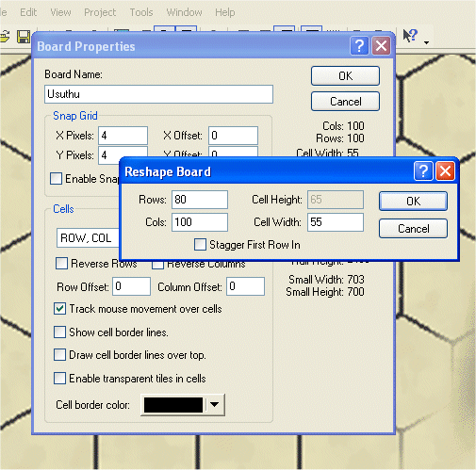Click the Board Properties help question button
The height and width of the screenshot is (470, 476).
tap(359, 46)
